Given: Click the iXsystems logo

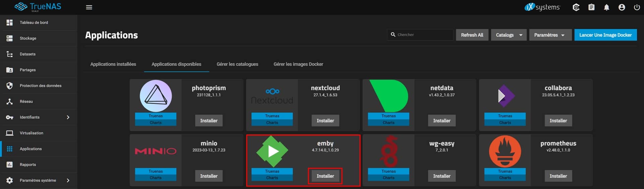Looking at the screenshot, I should pyautogui.click(x=542, y=7).
